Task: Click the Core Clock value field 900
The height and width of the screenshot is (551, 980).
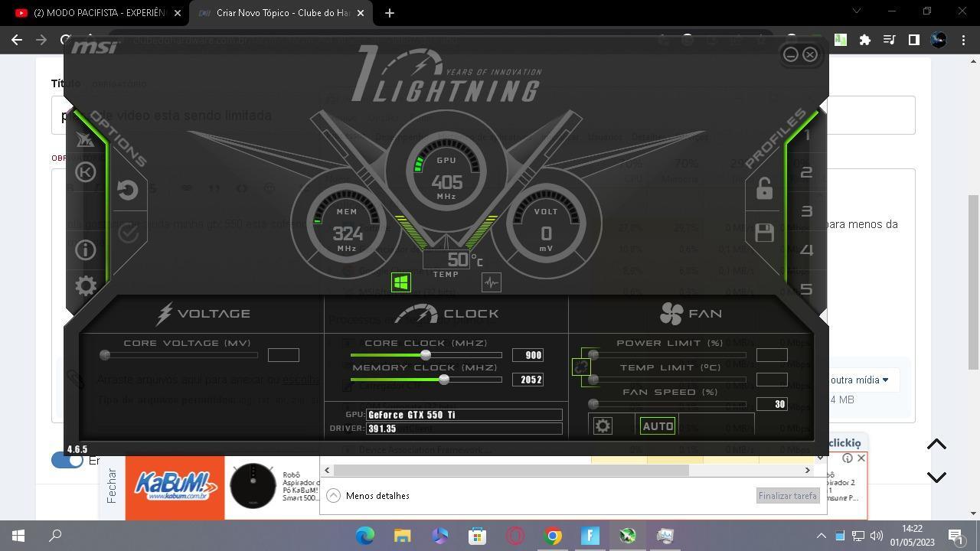Action: click(x=528, y=355)
